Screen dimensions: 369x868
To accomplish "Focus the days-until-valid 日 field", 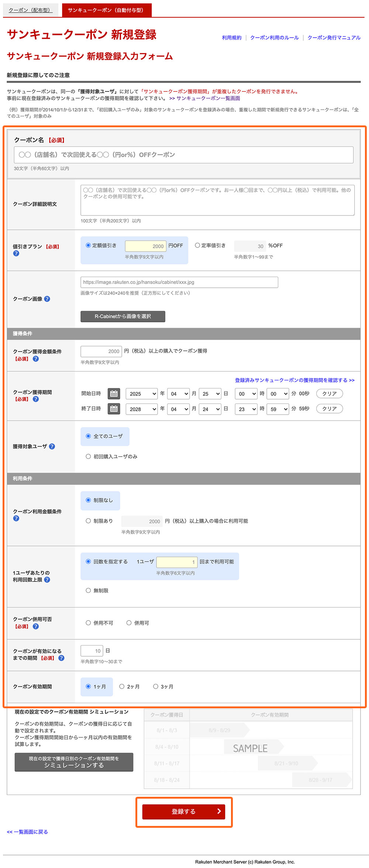I will coord(92,651).
